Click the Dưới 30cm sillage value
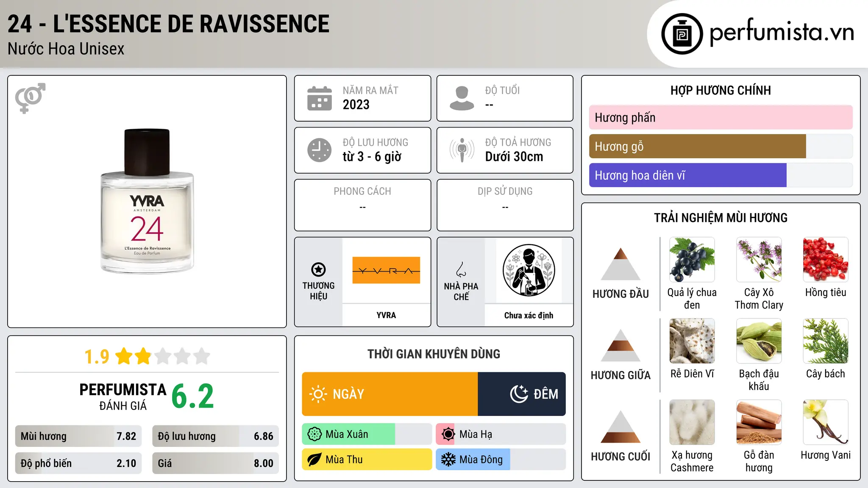868x488 pixels. coord(514,157)
